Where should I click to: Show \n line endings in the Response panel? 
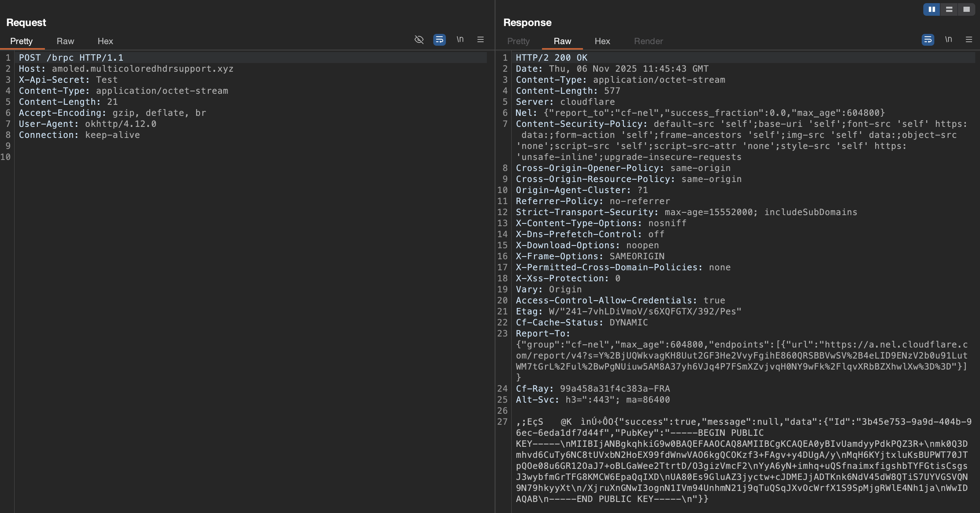click(x=948, y=40)
